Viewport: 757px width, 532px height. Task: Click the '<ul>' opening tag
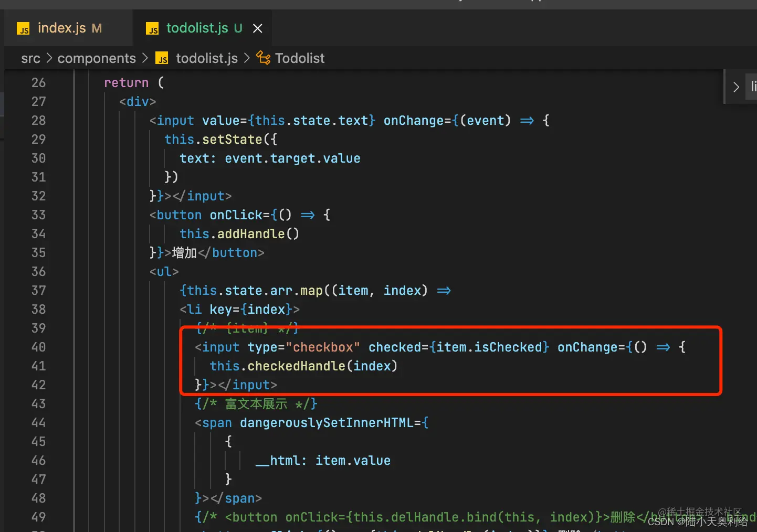coord(164,272)
